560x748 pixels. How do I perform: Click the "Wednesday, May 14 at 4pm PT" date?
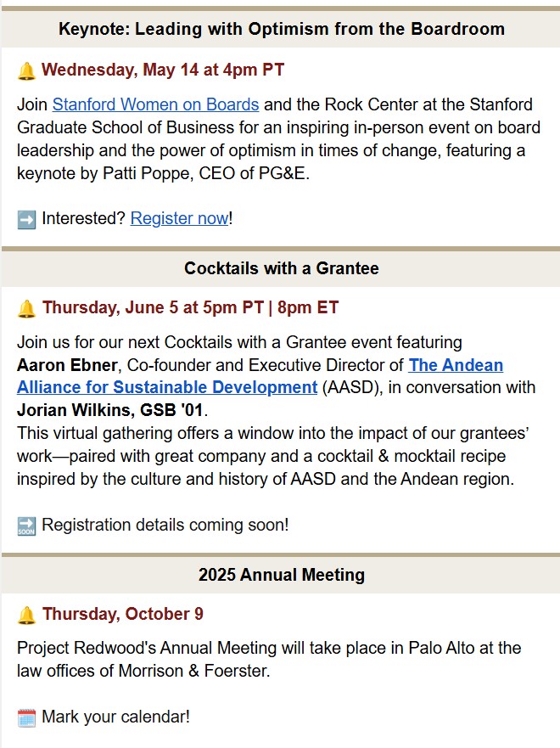[x=162, y=70]
